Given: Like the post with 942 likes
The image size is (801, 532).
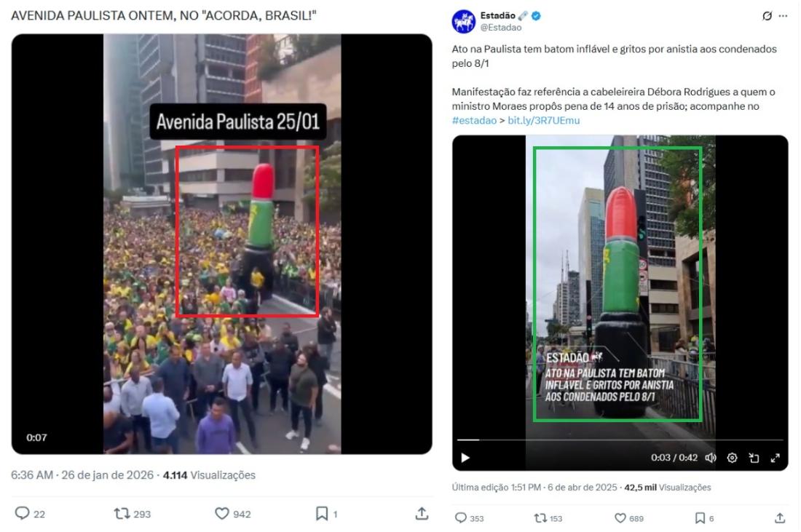Looking at the screenshot, I should point(221,513).
